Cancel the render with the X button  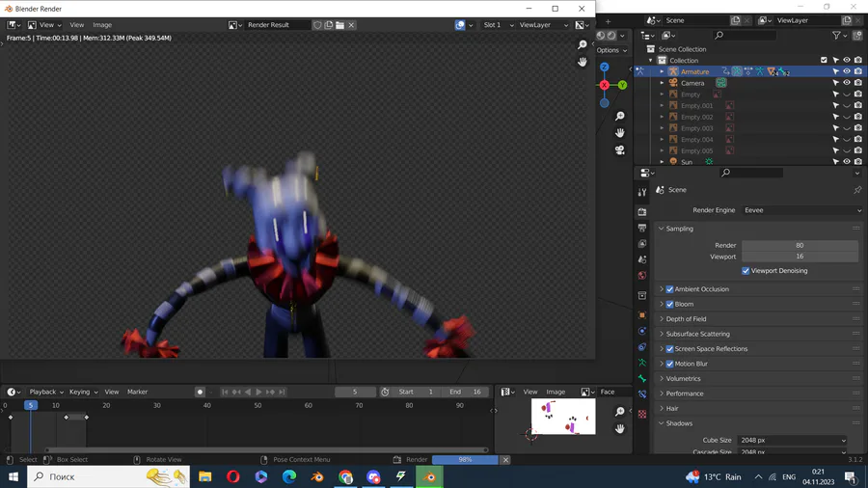tap(505, 460)
